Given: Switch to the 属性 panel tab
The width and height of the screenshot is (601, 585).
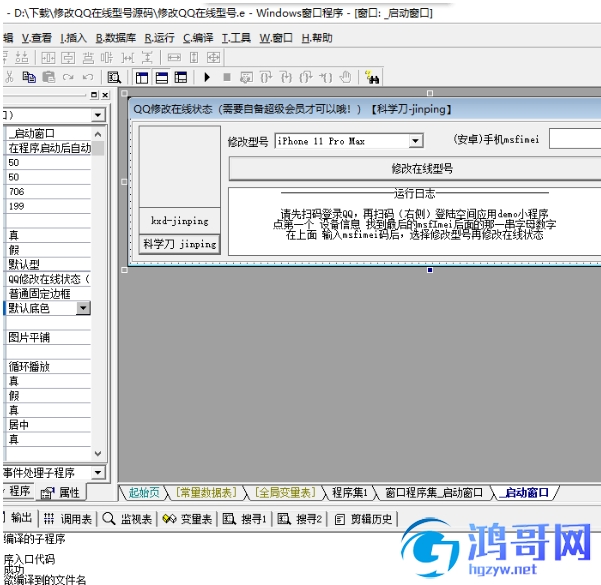Looking at the screenshot, I should pyautogui.click(x=61, y=493).
